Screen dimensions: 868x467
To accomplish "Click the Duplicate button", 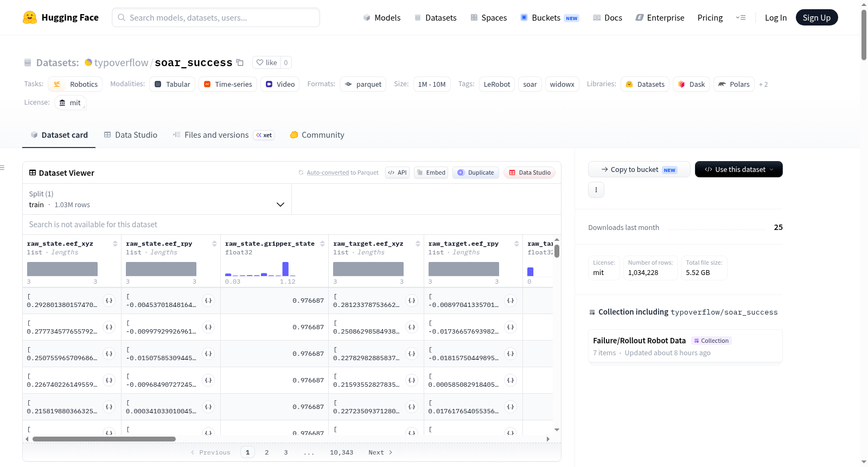I will coord(476,172).
